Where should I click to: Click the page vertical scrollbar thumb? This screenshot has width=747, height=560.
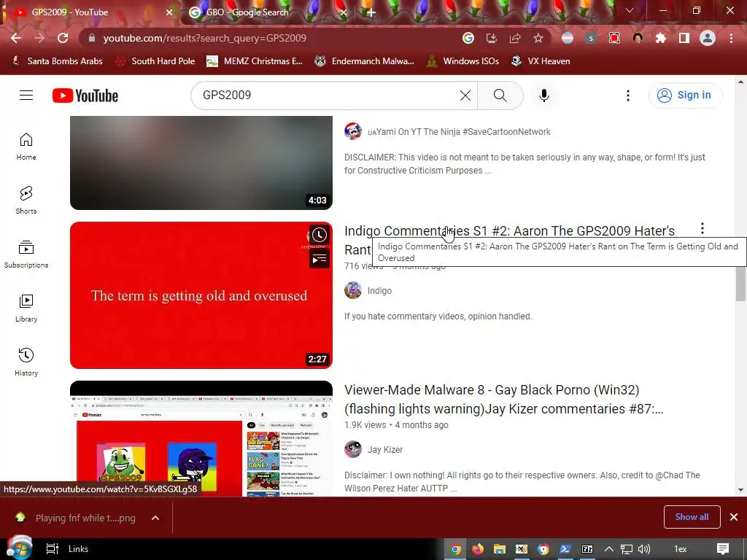(x=740, y=284)
